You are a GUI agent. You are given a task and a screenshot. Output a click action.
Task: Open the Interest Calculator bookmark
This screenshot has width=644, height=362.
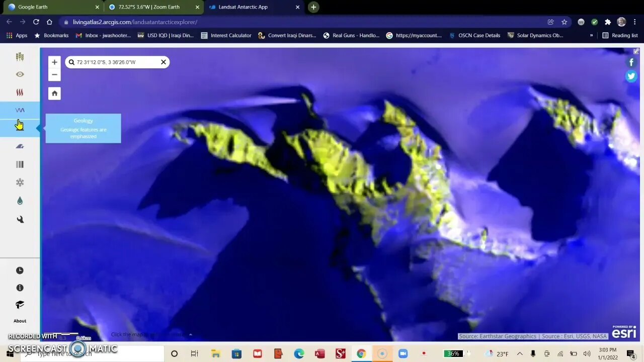(x=226, y=36)
